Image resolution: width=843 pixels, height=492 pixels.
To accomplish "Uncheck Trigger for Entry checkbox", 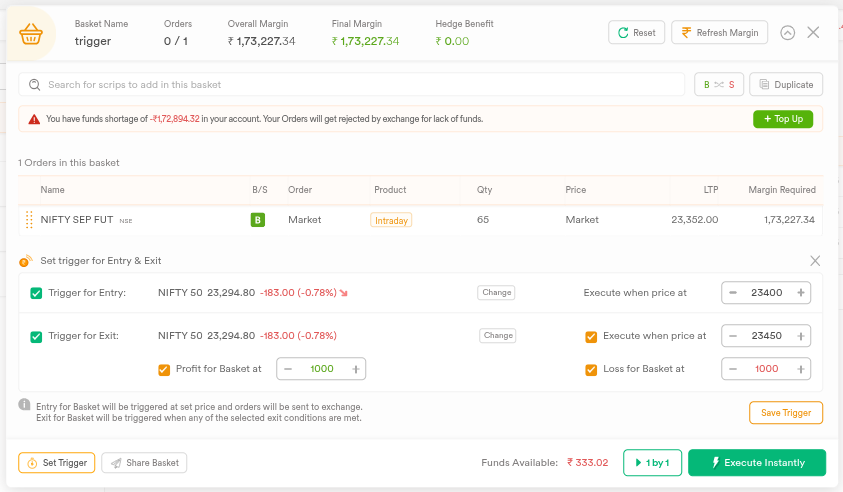I will click(x=36, y=293).
